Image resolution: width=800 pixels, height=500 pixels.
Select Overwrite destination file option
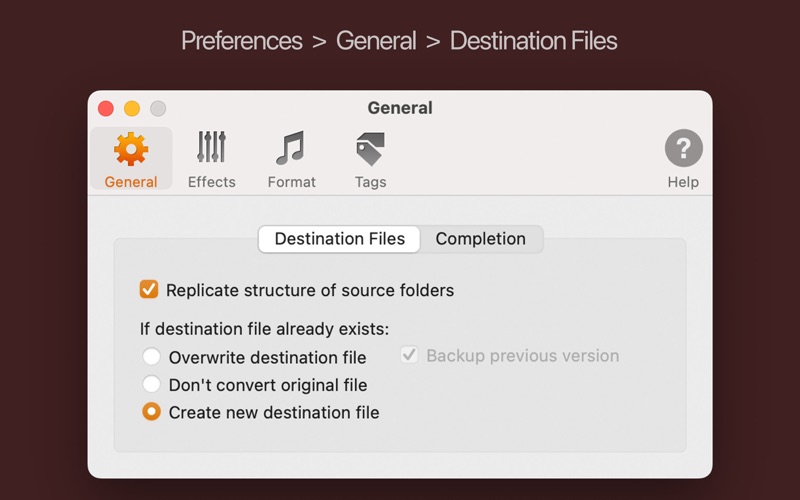point(151,357)
